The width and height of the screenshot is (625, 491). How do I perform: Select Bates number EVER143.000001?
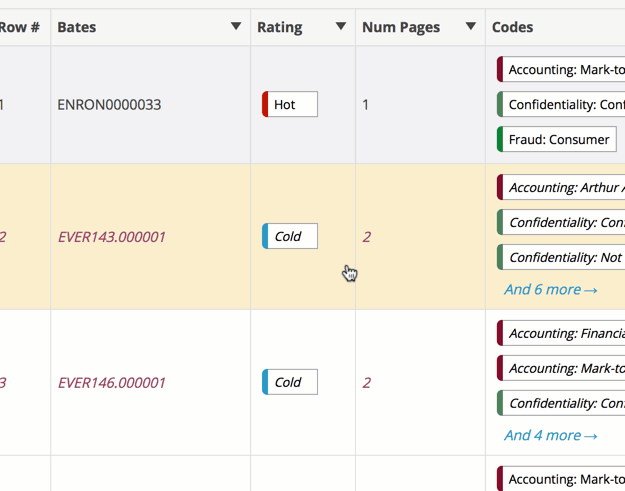pyautogui.click(x=112, y=237)
